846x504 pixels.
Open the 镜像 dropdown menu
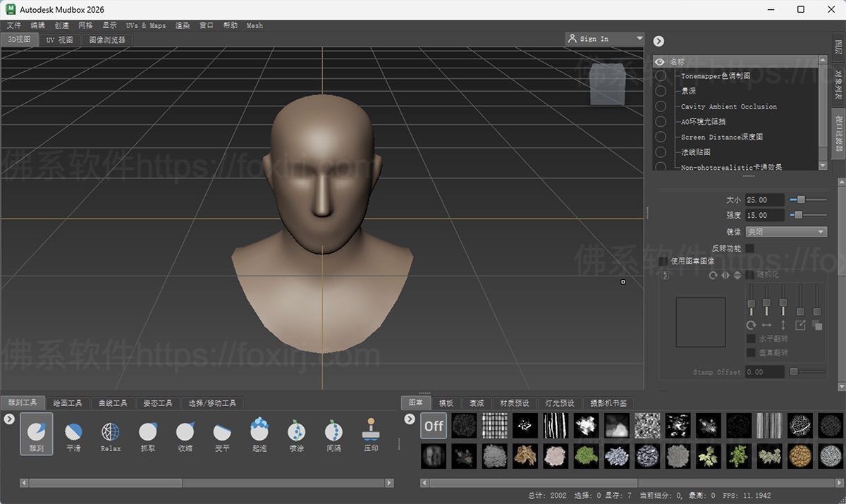tap(786, 232)
